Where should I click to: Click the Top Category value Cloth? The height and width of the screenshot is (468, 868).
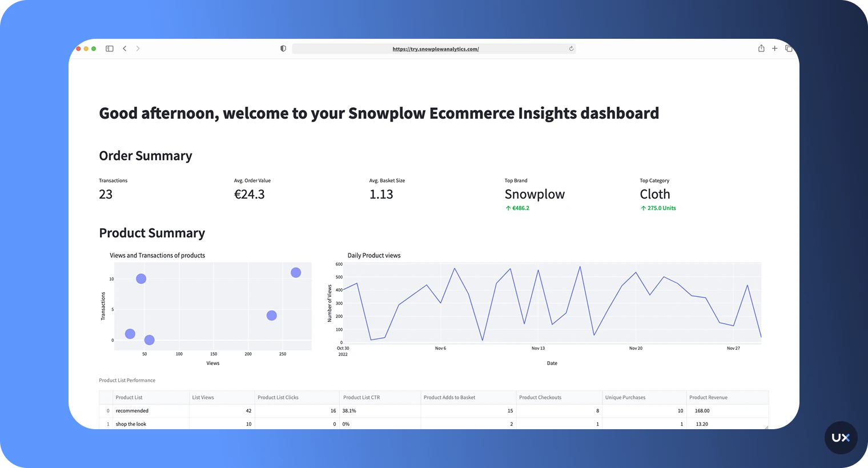(x=655, y=195)
